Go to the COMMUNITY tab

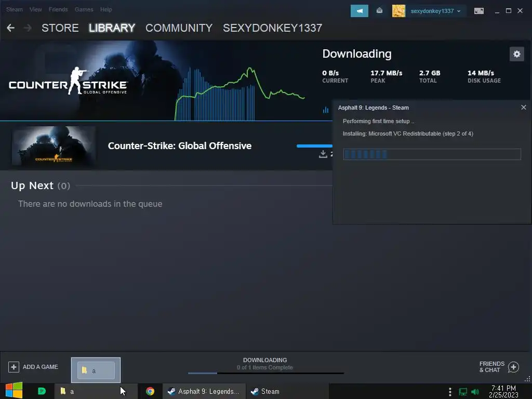point(179,28)
